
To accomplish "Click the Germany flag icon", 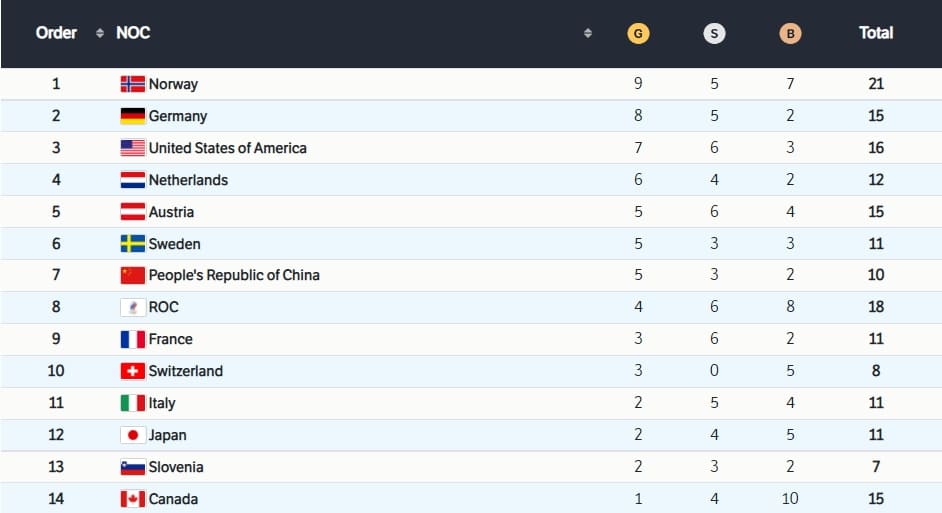I will [132, 116].
